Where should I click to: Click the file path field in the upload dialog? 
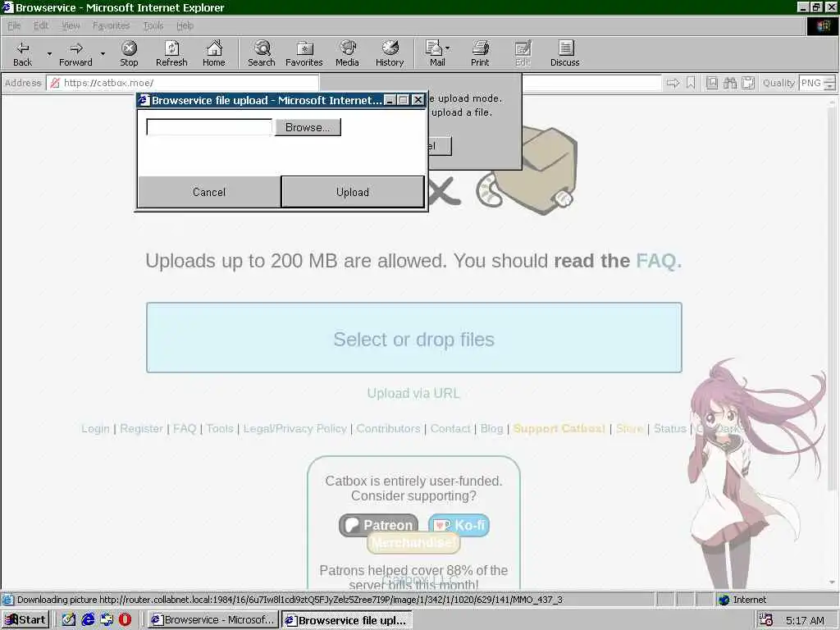tap(209, 127)
